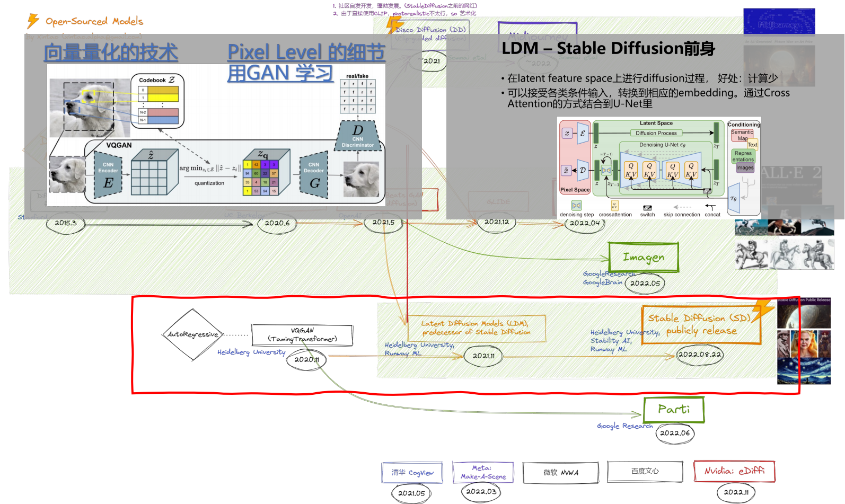
Task: Click the 2020.6 date oval
Action: [277, 223]
